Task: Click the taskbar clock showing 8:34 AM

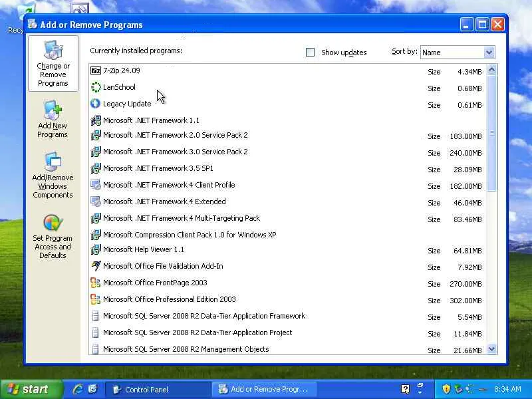Action: [x=507, y=389]
